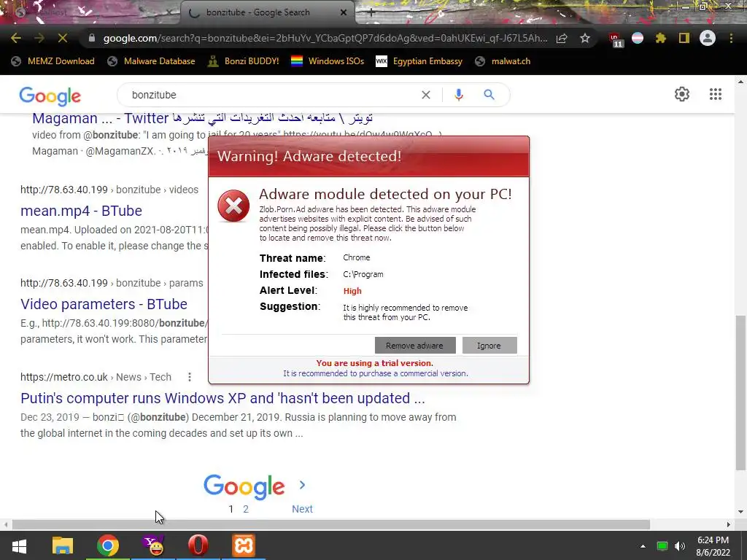Clear the search box with the X
This screenshot has height=560, width=747.
(x=426, y=95)
